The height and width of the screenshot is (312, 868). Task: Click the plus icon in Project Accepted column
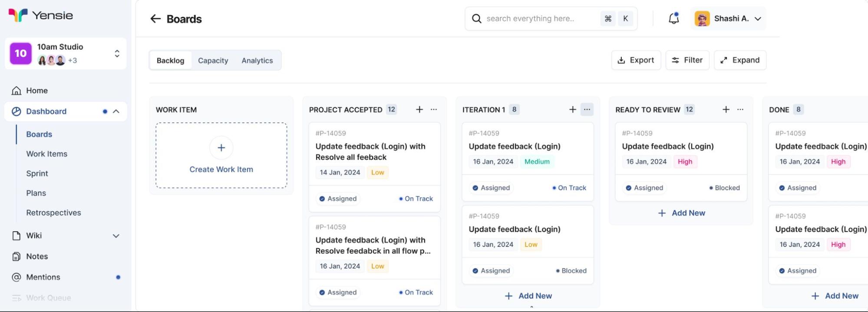419,110
